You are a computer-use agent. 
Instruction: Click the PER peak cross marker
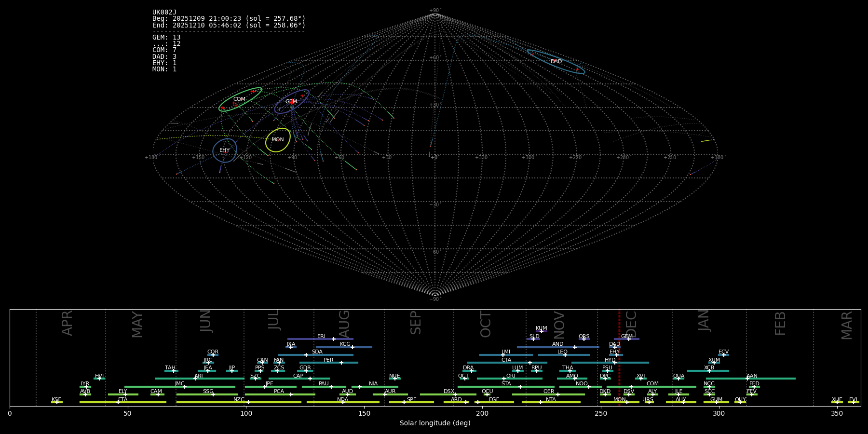(x=341, y=363)
